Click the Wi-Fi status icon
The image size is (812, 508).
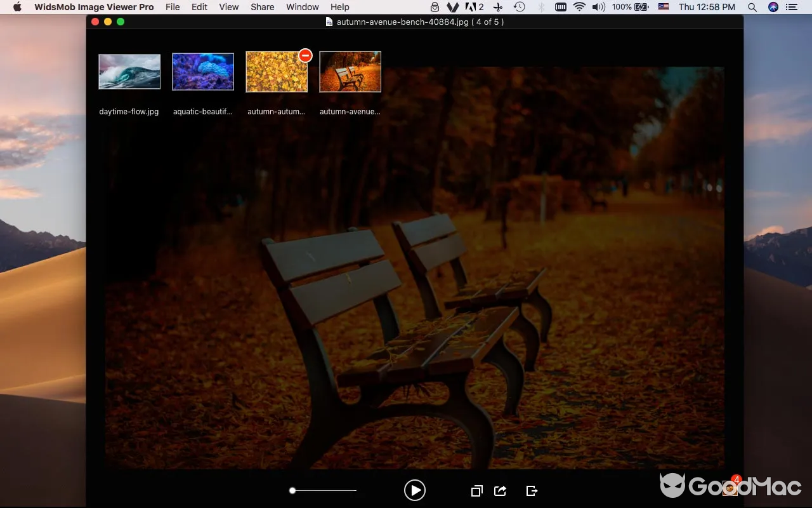(579, 7)
